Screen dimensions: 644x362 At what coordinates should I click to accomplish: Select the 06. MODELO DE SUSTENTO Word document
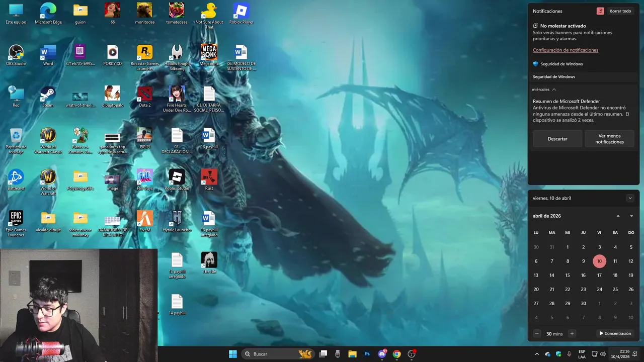coord(242,57)
